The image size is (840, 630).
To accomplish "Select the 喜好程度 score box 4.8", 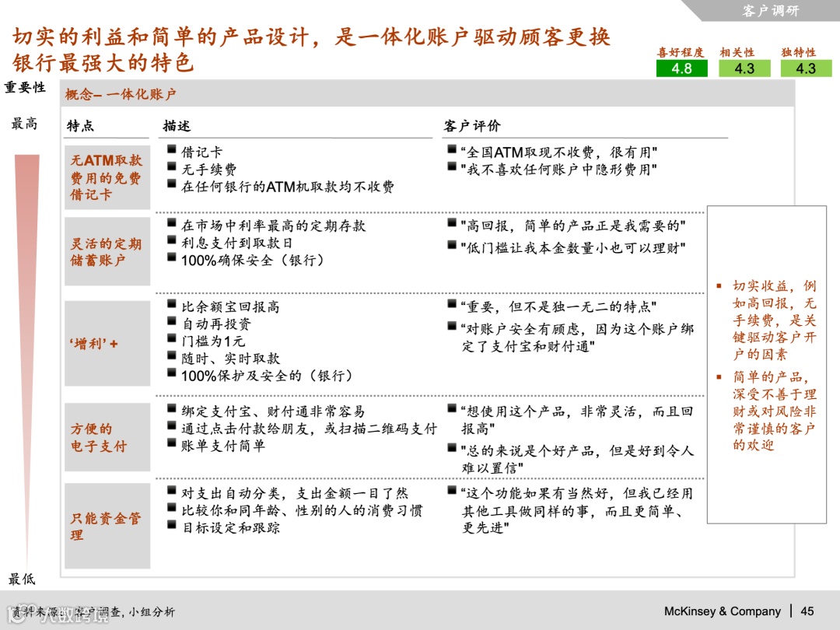I will [x=681, y=68].
